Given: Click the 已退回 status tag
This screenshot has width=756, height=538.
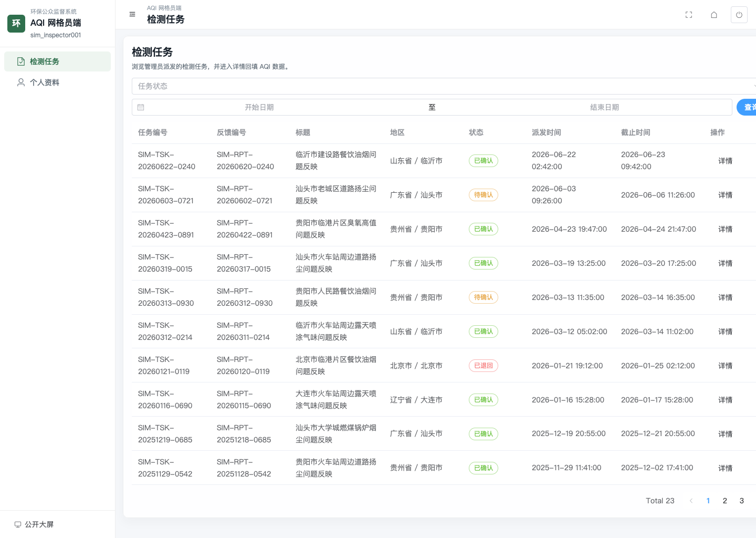Looking at the screenshot, I should coord(484,366).
